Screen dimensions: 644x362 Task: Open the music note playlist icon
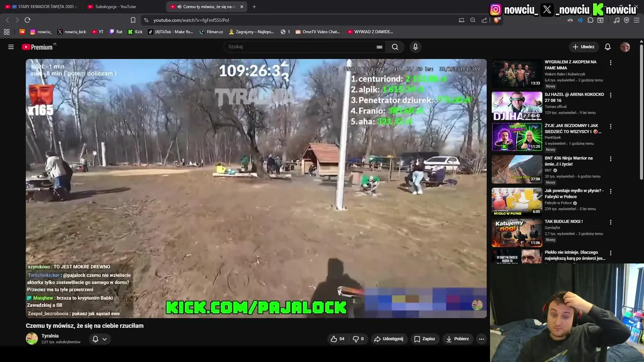(616, 20)
